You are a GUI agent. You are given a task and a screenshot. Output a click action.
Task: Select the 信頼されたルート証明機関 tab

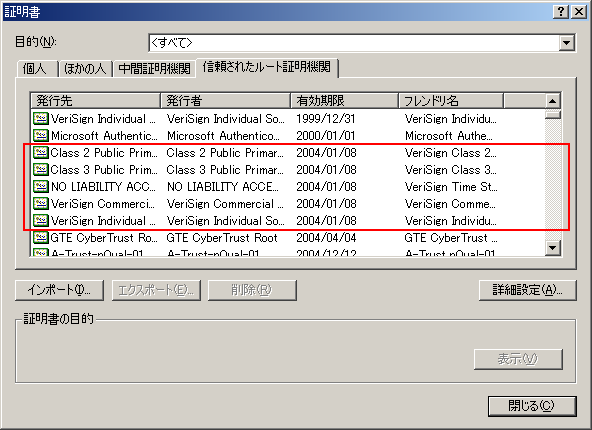pos(267,67)
